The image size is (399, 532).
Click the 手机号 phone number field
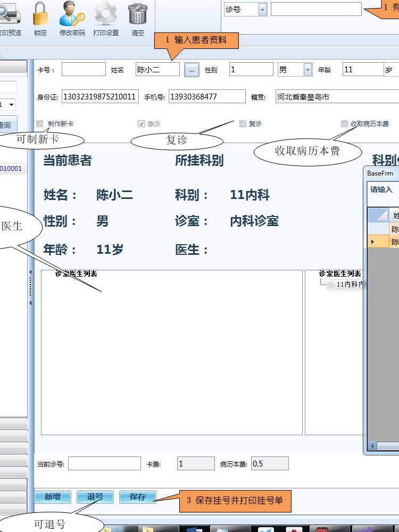point(207,97)
